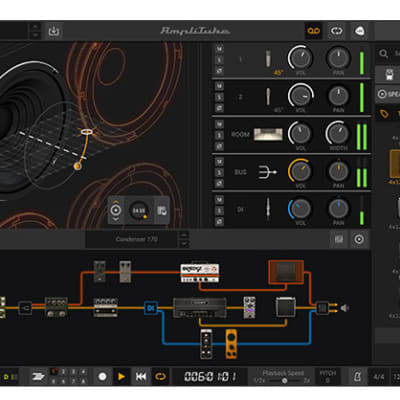Click the record button in transport
Viewport: 400px width, 400px height.
(x=103, y=377)
